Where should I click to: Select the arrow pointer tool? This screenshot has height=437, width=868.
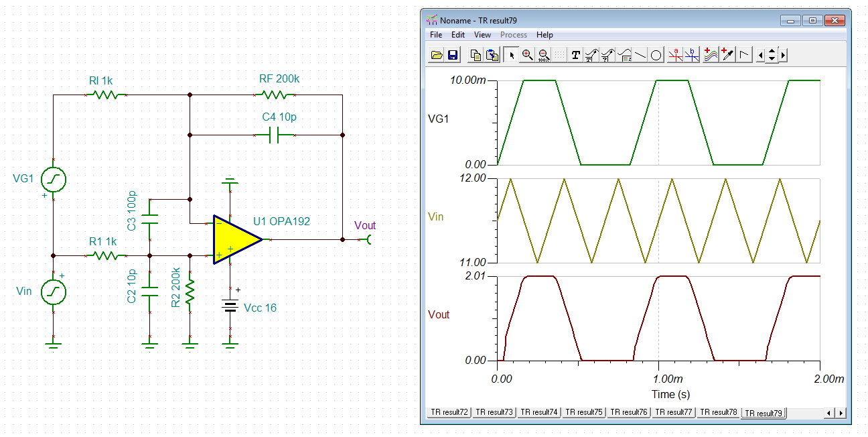[x=512, y=55]
